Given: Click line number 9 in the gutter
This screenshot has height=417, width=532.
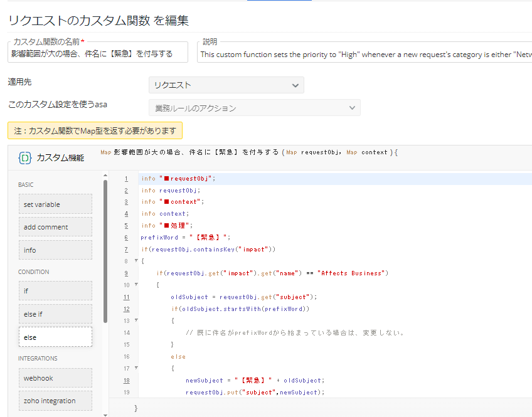Looking at the screenshot, I should click(x=126, y=273).
